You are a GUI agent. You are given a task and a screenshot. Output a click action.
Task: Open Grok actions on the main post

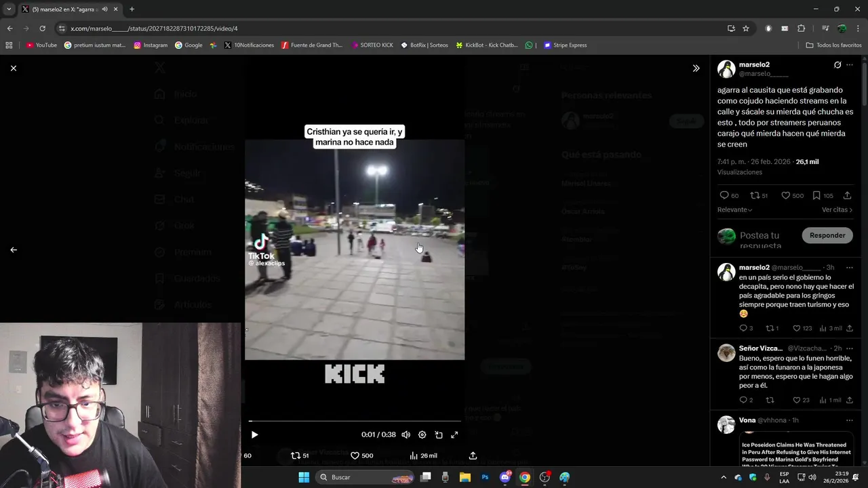click(x=837, y=65)
